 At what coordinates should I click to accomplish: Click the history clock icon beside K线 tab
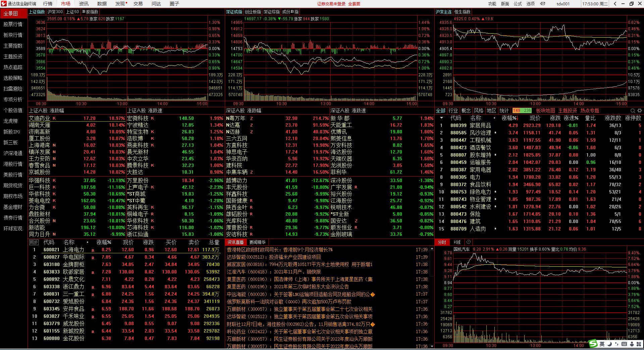469,242
